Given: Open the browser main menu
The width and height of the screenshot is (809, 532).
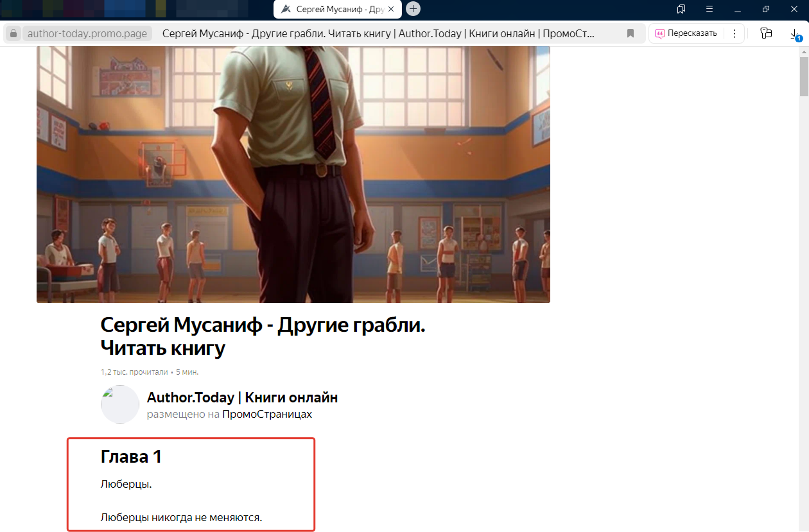Looking at the screenshot, I should 709,9.
